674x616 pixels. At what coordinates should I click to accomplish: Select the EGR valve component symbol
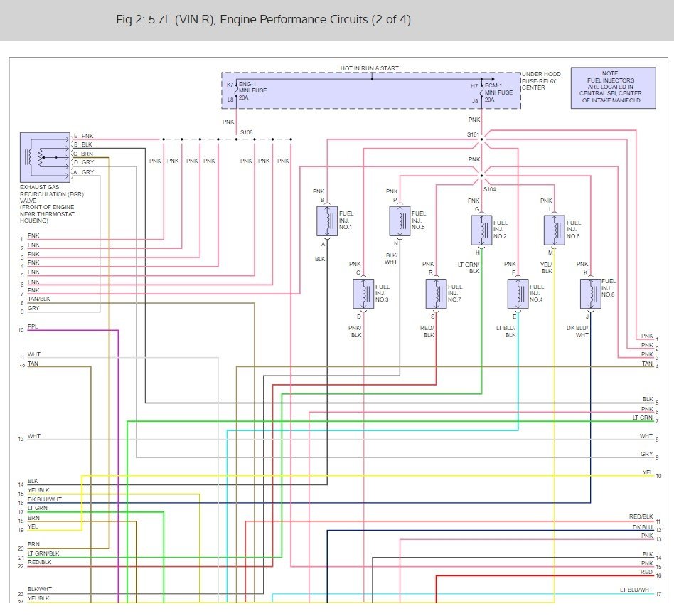click(45, 157)
